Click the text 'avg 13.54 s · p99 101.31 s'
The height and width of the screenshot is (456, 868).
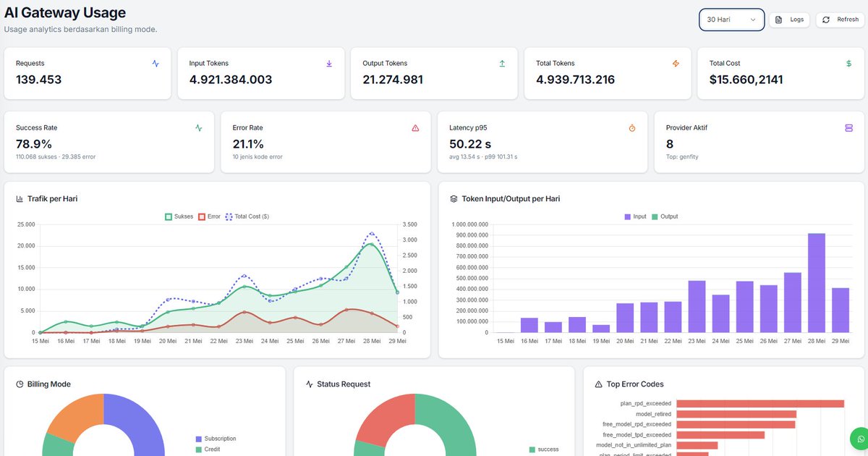tap(483, 156)
